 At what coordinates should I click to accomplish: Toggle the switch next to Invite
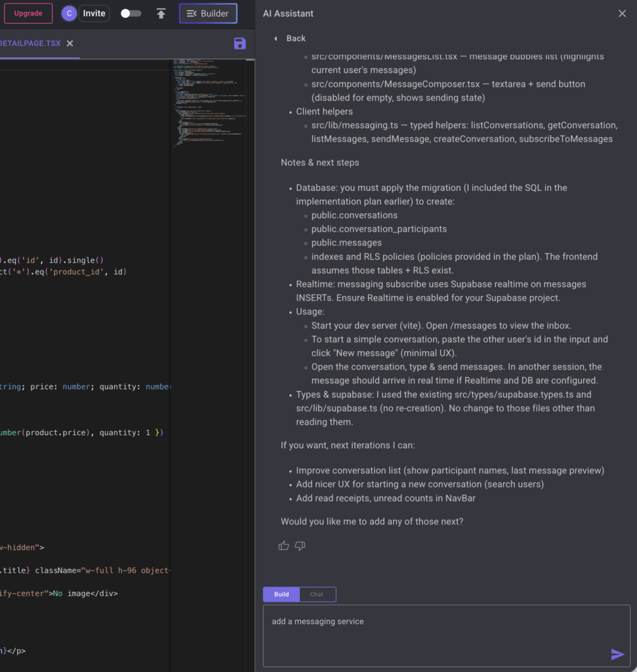131,13
